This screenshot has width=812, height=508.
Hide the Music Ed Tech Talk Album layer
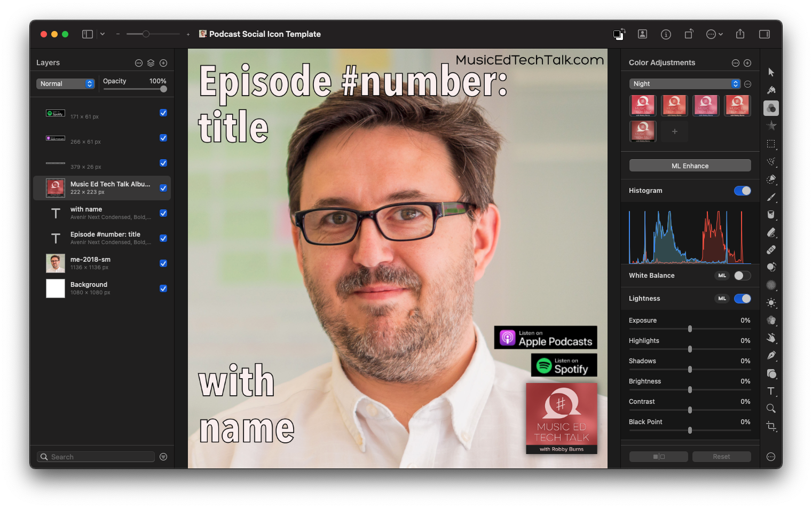coord(163,188)
